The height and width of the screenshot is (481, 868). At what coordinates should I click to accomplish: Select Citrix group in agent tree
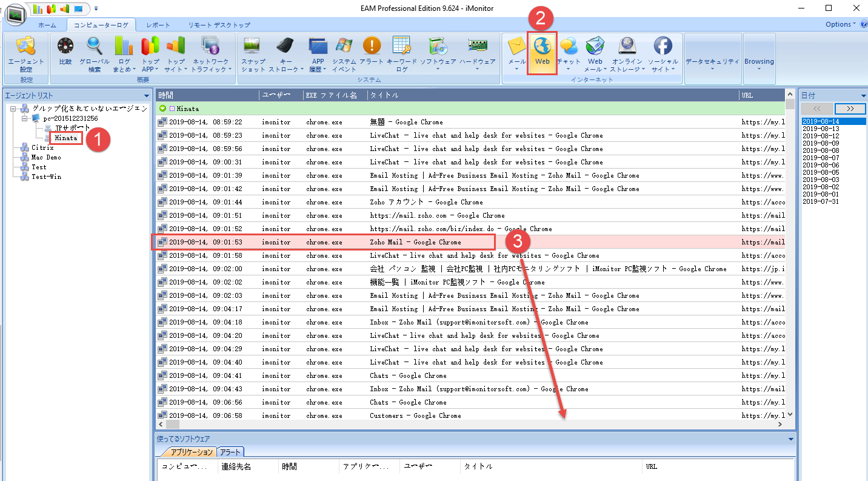click(x=42, y=147)
